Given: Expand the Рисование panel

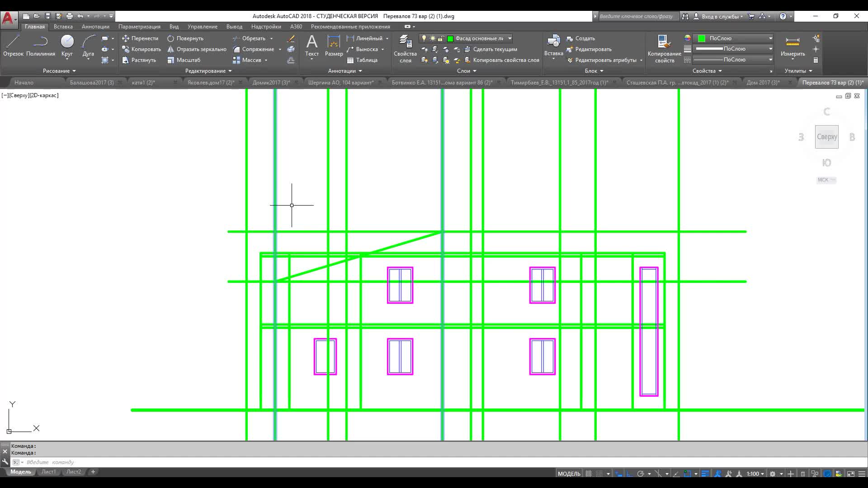Looking at the screenshot, I should point(59,71).
